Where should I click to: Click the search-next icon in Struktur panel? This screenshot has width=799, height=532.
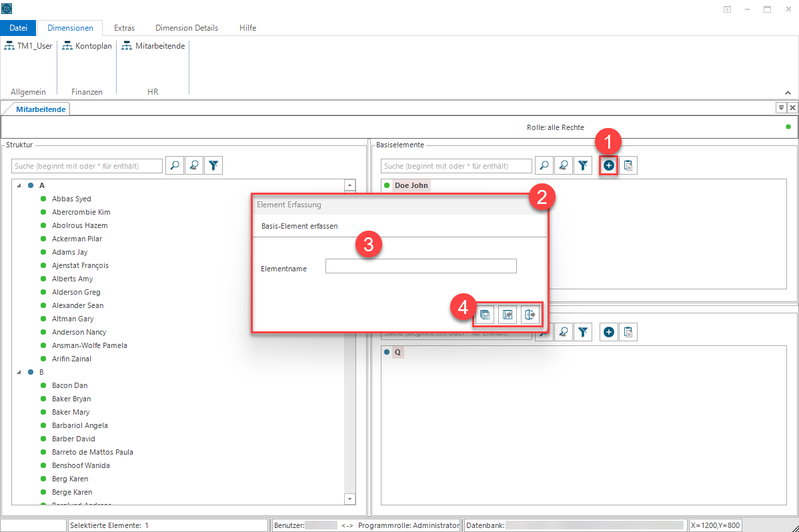194,165
